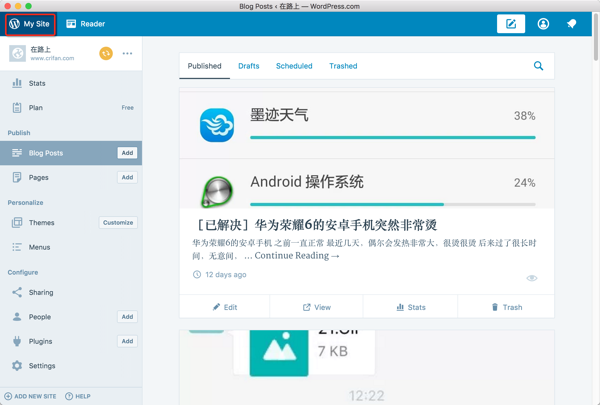The image size is (600, 405).
Task: Click the green image thumbnail with 7 KB
Action: (x=279, y=353)
